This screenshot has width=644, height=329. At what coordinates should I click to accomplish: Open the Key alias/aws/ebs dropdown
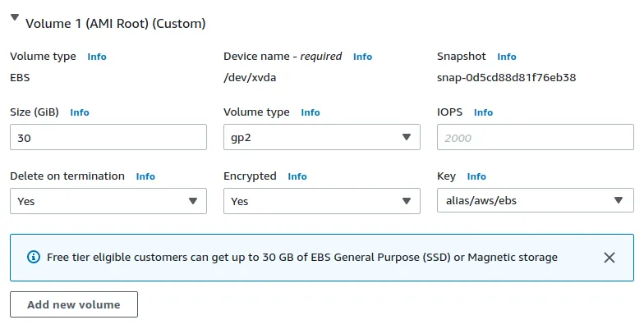pyautogui.click(x=536, y=201)
